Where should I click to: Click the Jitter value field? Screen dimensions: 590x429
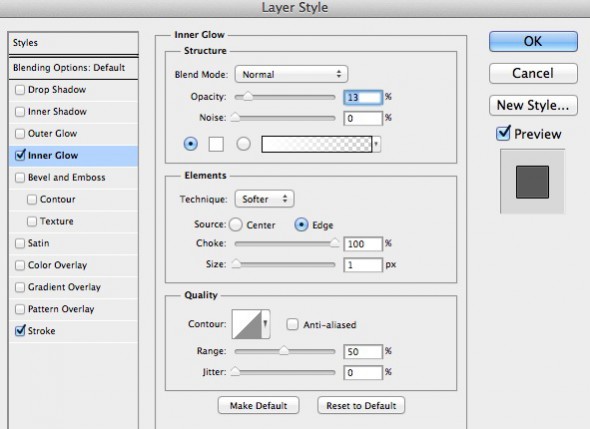click(363, 373)
